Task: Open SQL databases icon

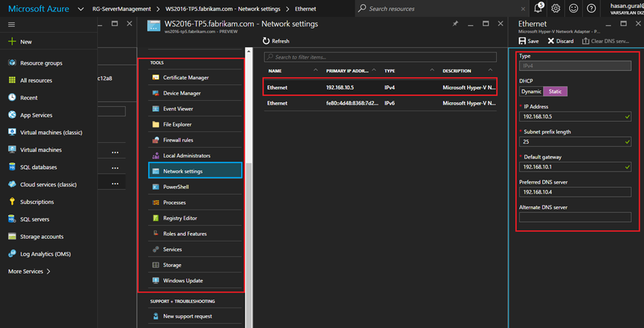Action: click(x=12, y=167)
